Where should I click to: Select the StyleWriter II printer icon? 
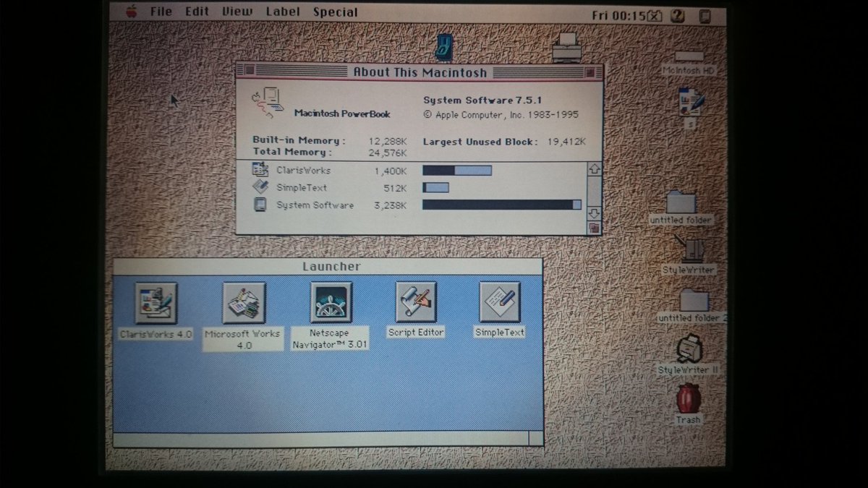689,349
